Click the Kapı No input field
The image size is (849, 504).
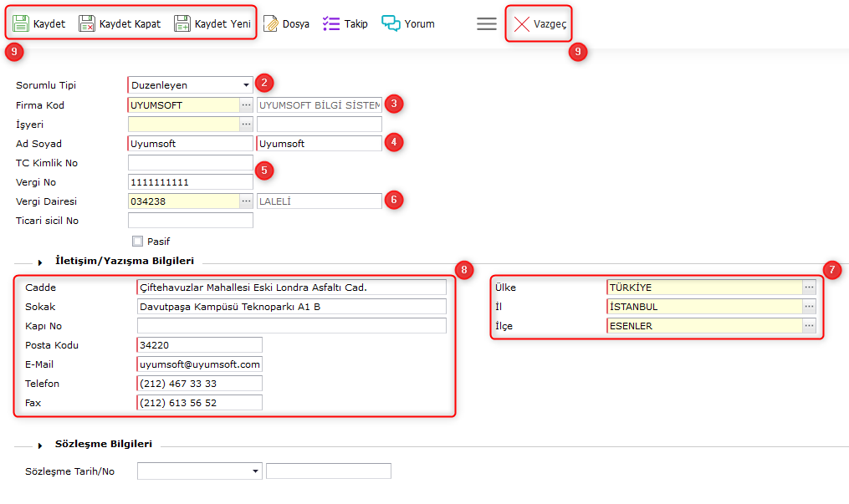tap(291, 326)
